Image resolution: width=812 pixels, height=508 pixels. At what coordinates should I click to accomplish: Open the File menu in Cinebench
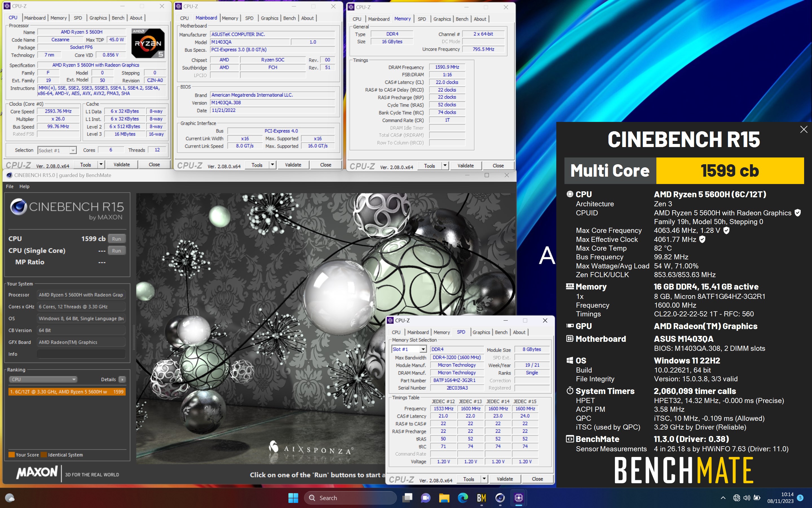coord(10,187)
